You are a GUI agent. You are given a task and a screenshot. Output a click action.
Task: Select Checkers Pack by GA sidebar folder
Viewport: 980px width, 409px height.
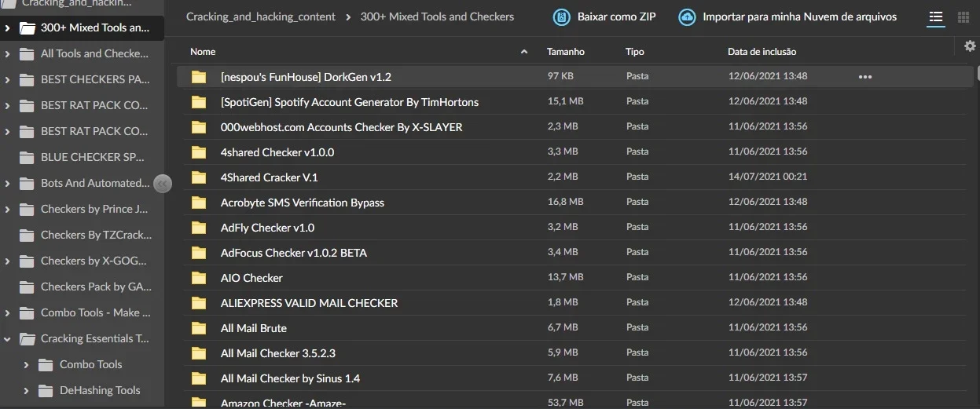coord(96,287)
